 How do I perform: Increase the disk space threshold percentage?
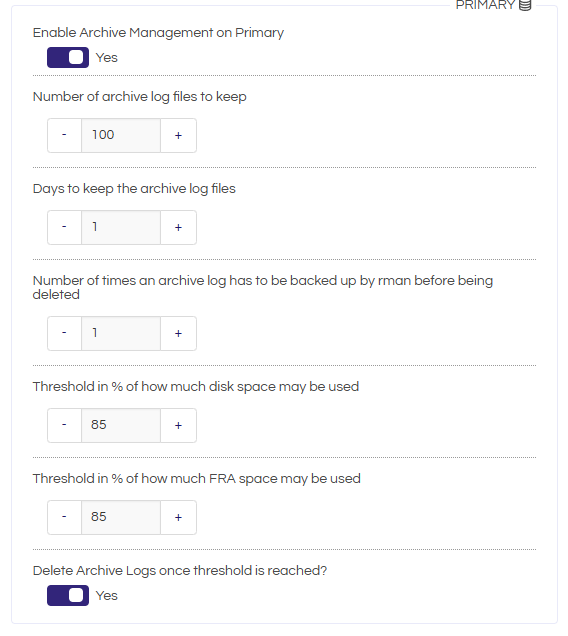pyautogui.click(x=179, y=425)
